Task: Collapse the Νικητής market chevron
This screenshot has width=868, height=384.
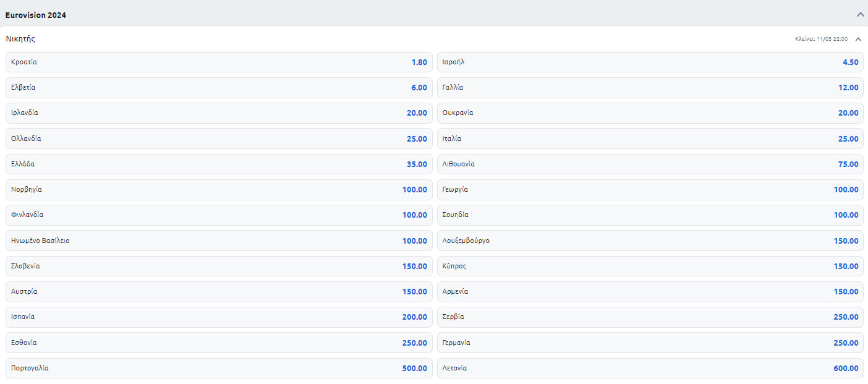Action: coord(858,39)
